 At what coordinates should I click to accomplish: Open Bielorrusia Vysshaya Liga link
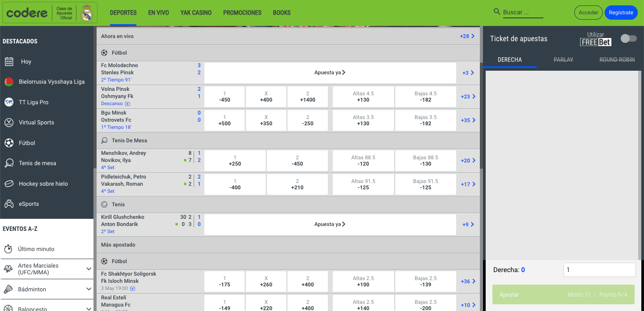52,82
